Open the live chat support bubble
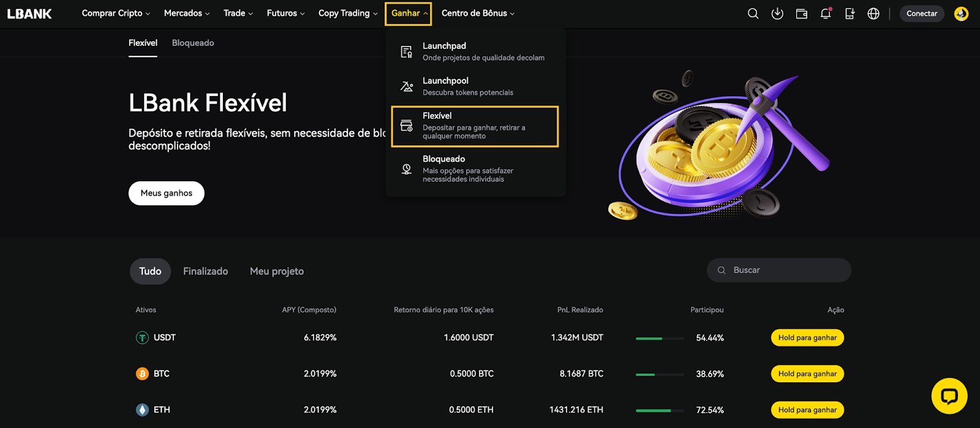Image resolution: width=980 pixels, height=428 pixels. point(949,396)
